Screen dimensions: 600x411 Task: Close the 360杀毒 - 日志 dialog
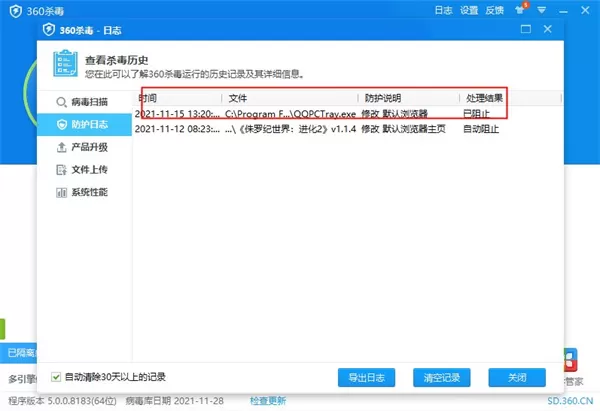pyautogui.click(x=548, y=29)
